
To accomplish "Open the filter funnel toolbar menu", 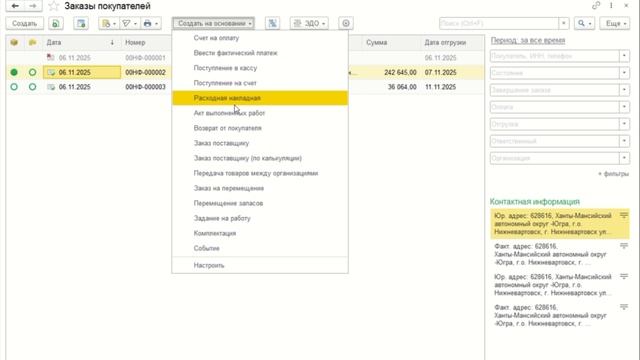I will tap(130, 24).
